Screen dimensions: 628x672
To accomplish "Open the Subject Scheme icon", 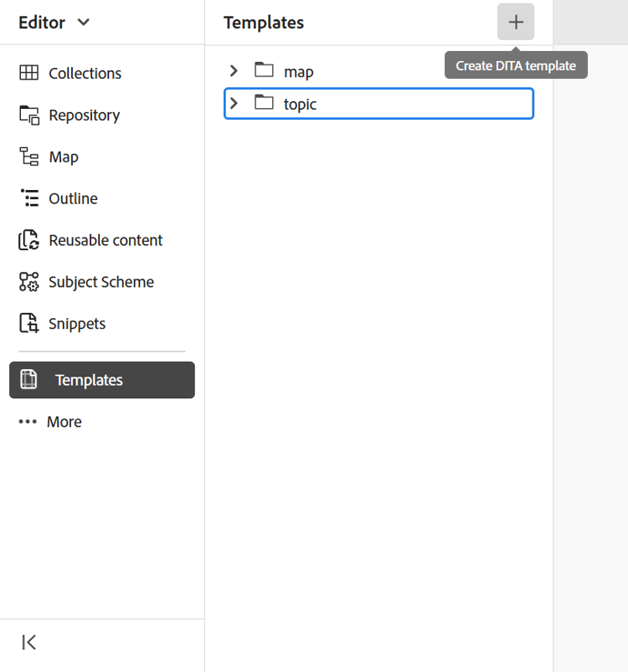I will [x=28, y=282].
